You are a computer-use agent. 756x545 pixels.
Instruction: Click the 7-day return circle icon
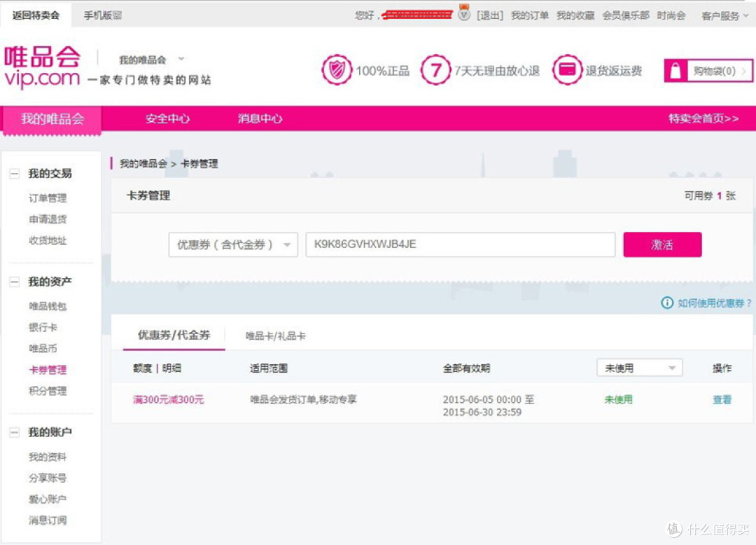click(x=435, y=70)
